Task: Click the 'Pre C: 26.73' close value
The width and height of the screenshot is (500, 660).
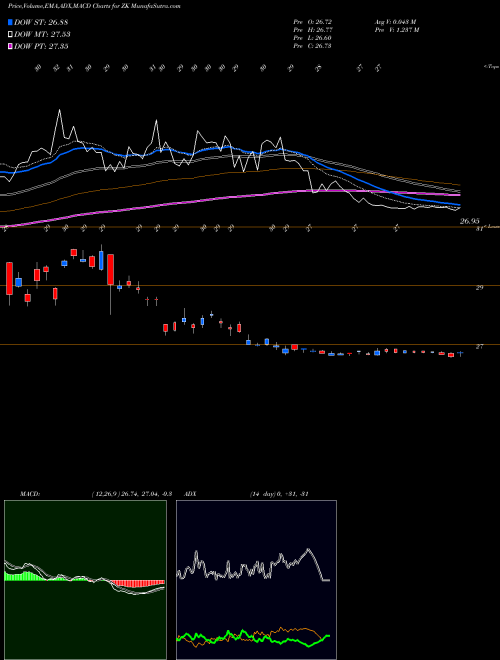Action: tap(313, 46)
